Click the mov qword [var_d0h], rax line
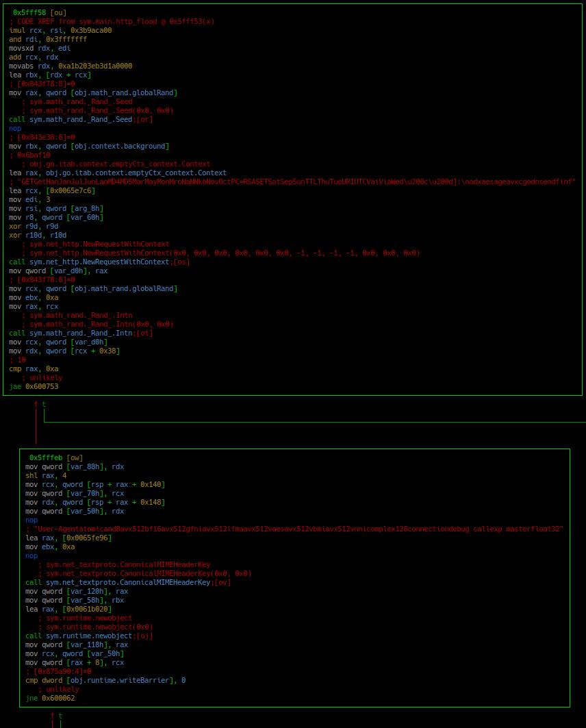 (58, 271)
